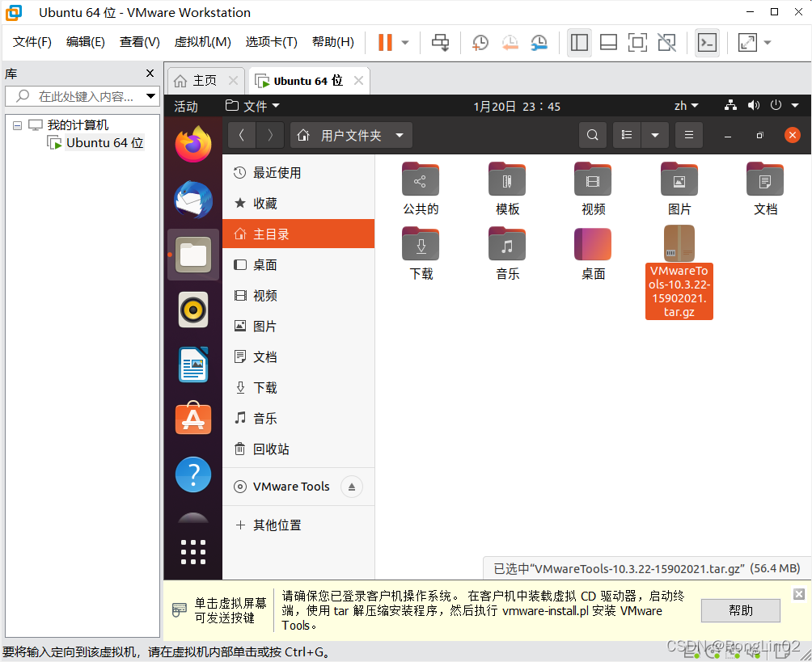Collapse the 我的计算机 tree node
The width and height of the screenshot is (812, 662).
(17, 125)
